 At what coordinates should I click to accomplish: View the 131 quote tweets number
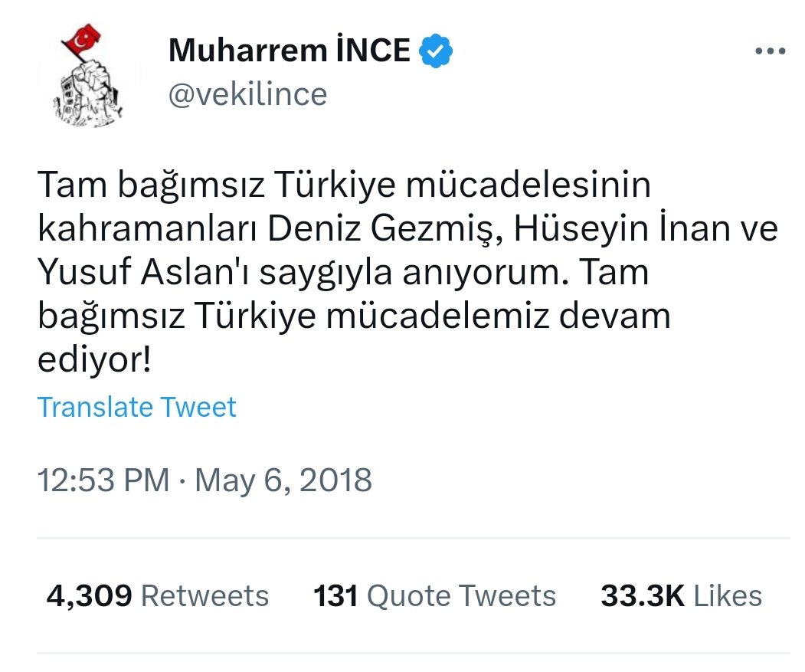pos(335,595)
